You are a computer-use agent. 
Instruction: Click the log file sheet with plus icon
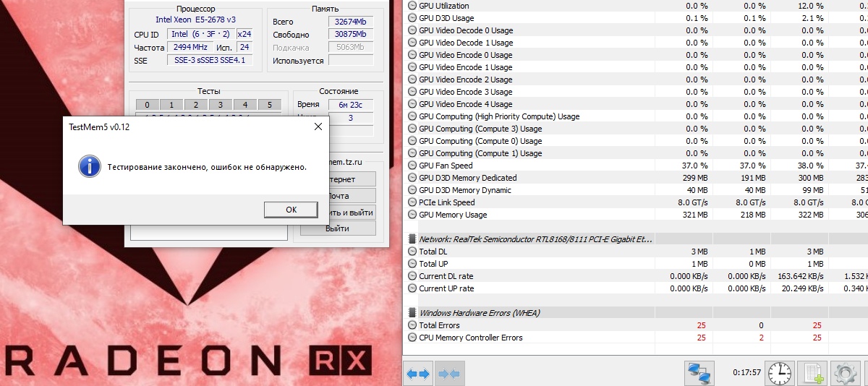click(812, 374)
